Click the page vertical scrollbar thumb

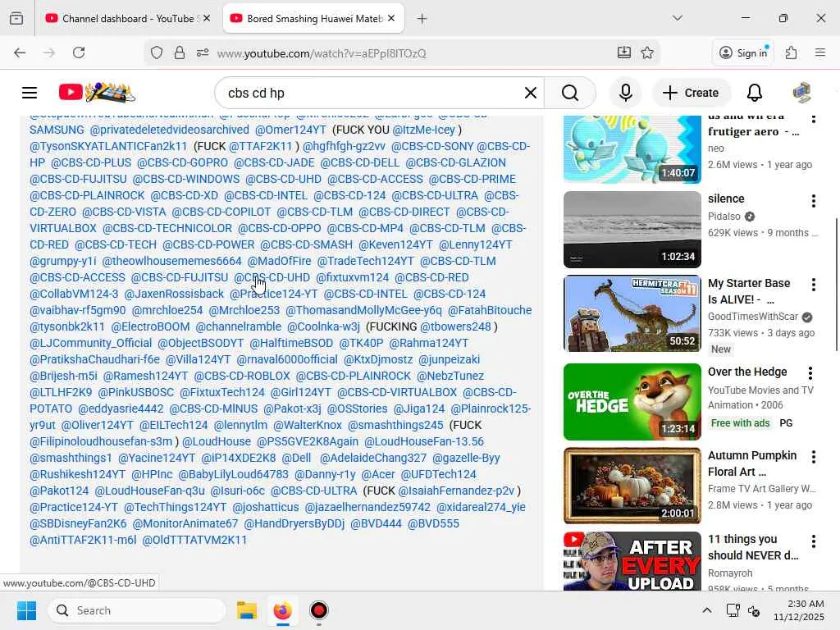click(x=836, y=284)
